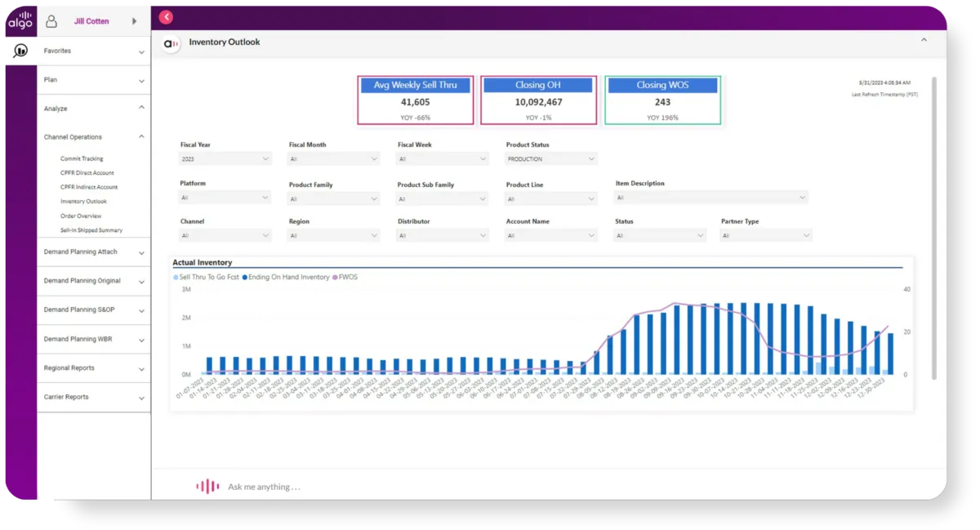Expand the Demand Planning S&OP section
This screenshot has height=530, width=980.
(x=93, y=310)
